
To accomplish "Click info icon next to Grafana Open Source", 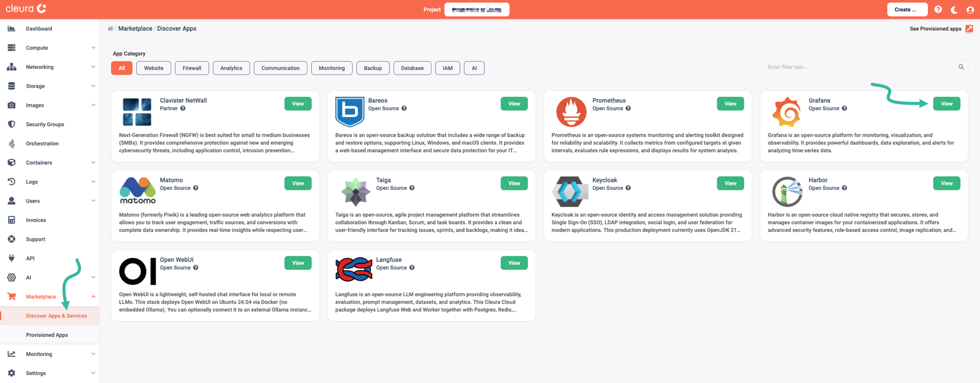I will (x=844, y=108).
